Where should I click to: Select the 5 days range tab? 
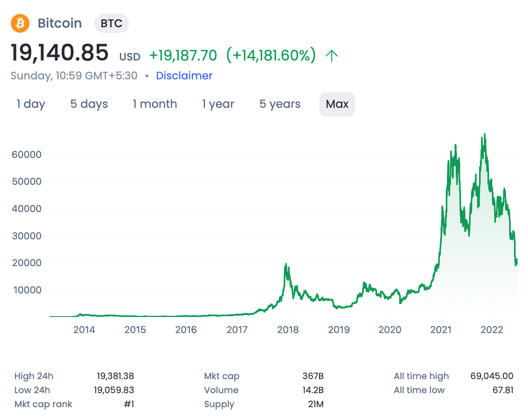[89, 104]
